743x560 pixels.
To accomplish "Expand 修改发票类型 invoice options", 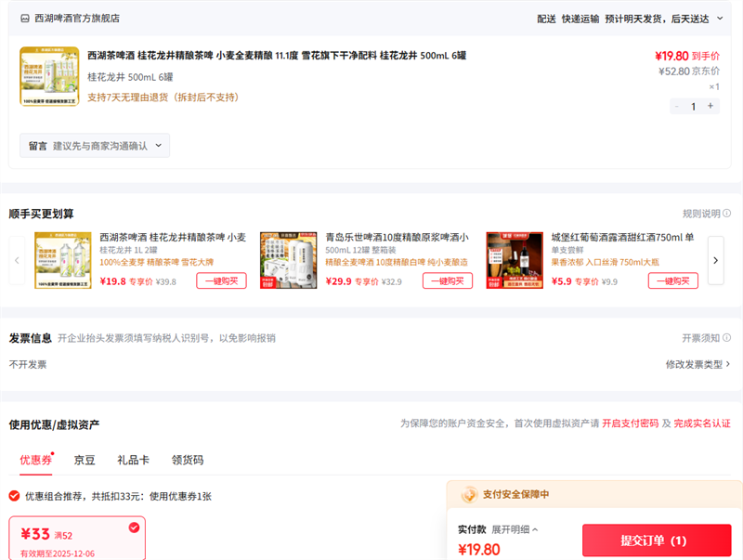I will [697, 364].
